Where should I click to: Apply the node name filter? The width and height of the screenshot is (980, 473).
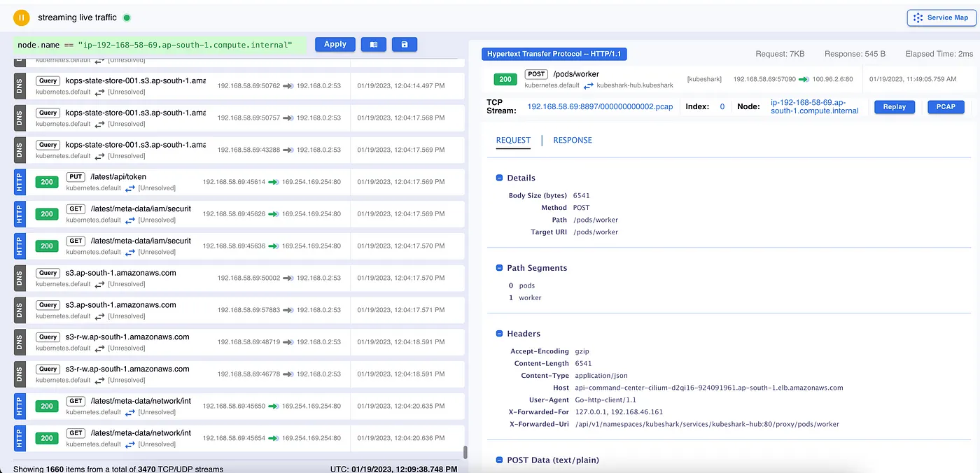pyautogui.click(x=335, y=44)
